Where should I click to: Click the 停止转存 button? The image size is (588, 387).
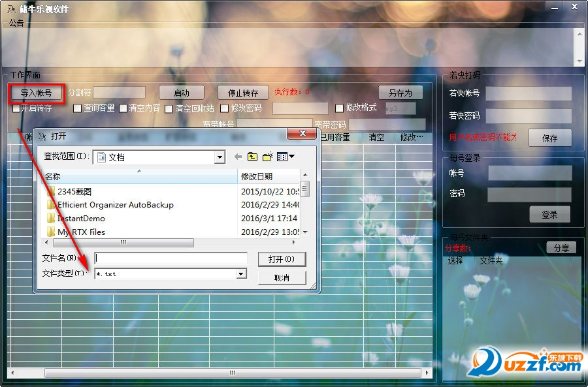[x=243, y=93]
